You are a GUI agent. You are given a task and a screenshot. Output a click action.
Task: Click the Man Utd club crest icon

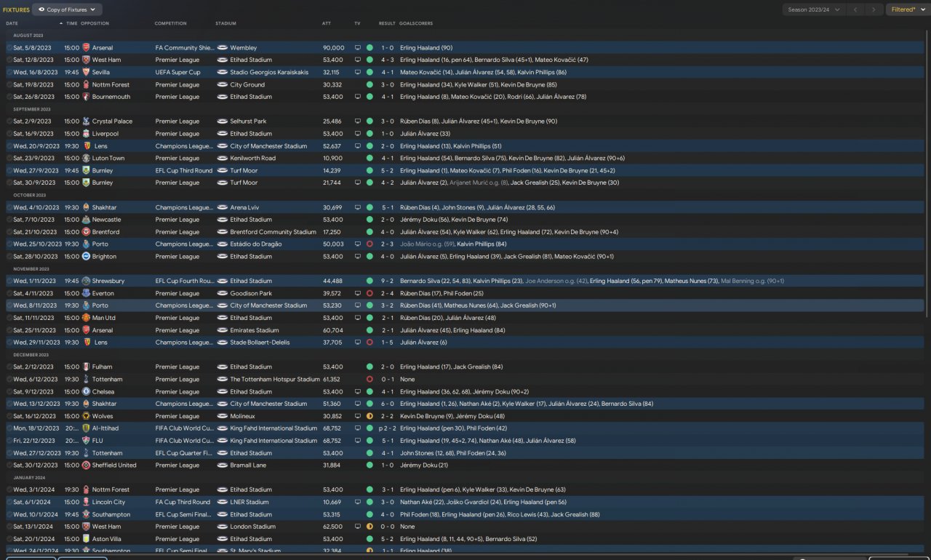coord(86,318)
